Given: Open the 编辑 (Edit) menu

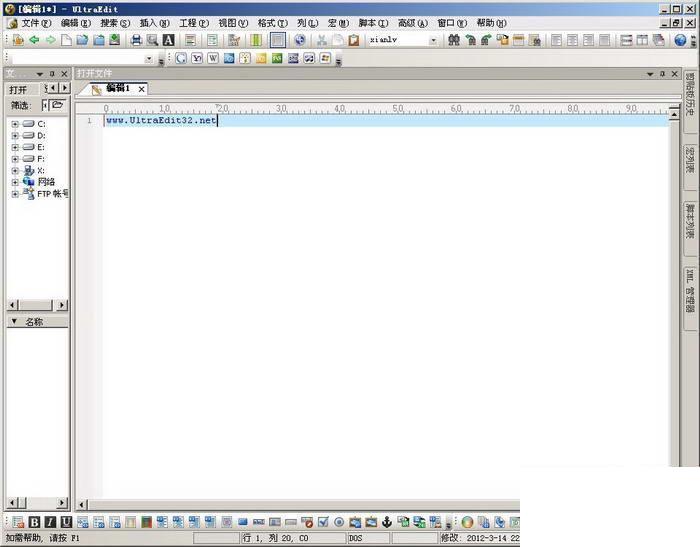Looking at the screenshot, I should pyautogui.click(x=75, y=23).
